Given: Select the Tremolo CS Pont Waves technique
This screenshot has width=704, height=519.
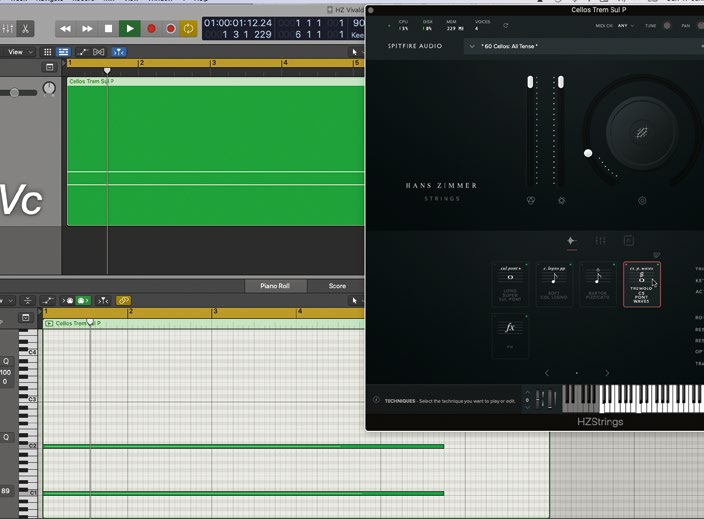Looking at the screenshot, I should 642,284.
